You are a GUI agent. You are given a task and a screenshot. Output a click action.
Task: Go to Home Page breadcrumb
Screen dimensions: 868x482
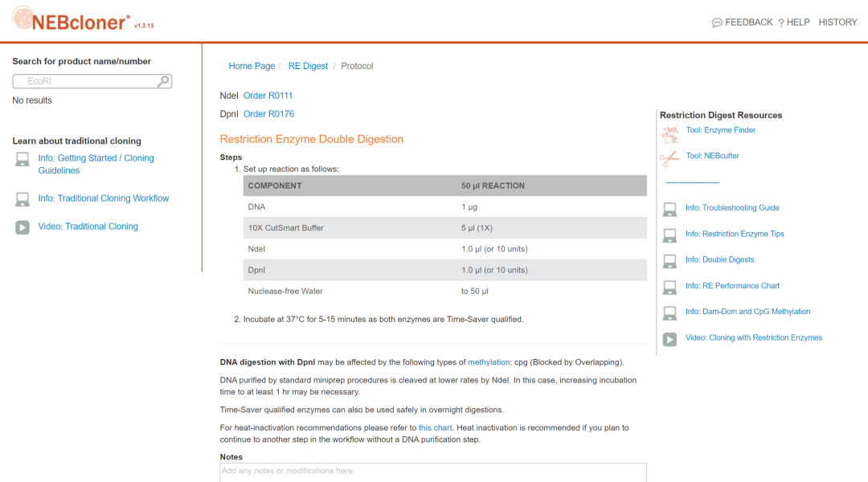[x=252, y=66]
